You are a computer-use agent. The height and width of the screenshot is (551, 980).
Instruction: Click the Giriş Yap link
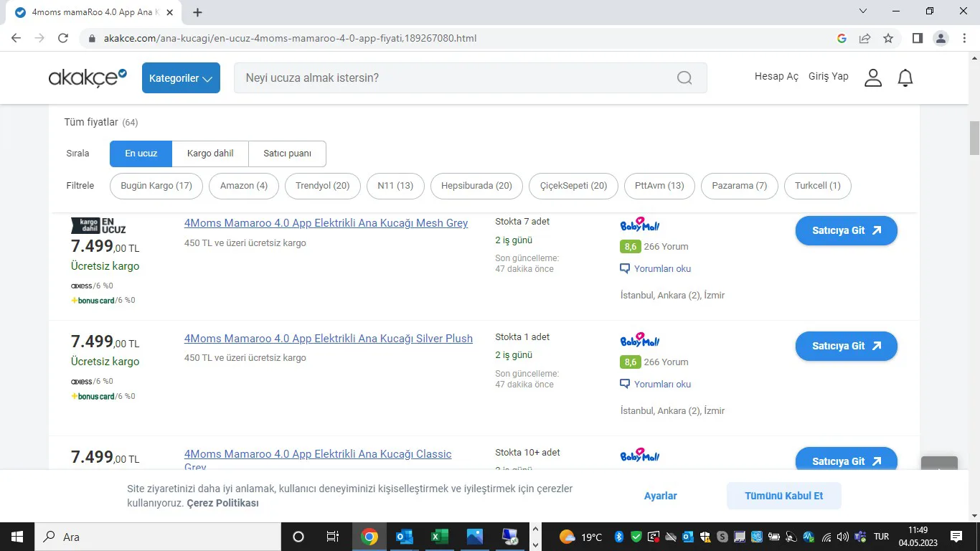[x=829, y=76]
